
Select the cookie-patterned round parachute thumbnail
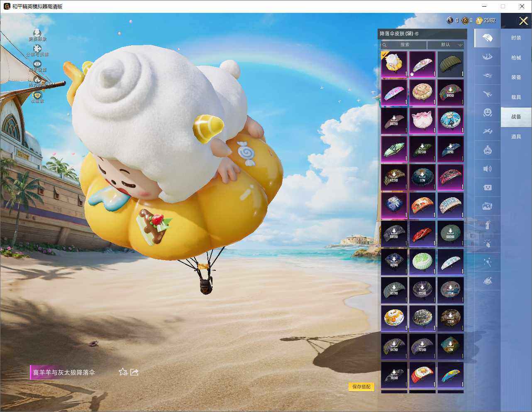pyautogui.click(x=422, y=93)
